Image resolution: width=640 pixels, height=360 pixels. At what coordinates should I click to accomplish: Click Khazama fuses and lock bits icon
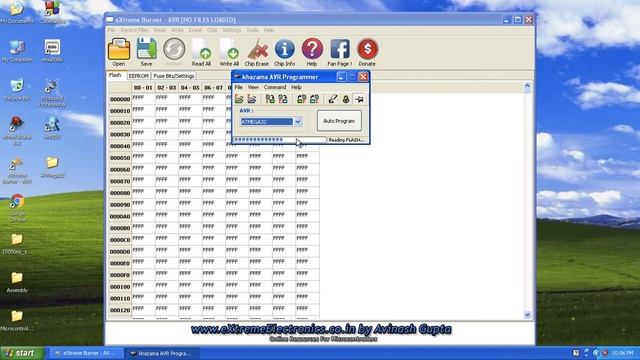pyautogui.click(x=346, y=99)
